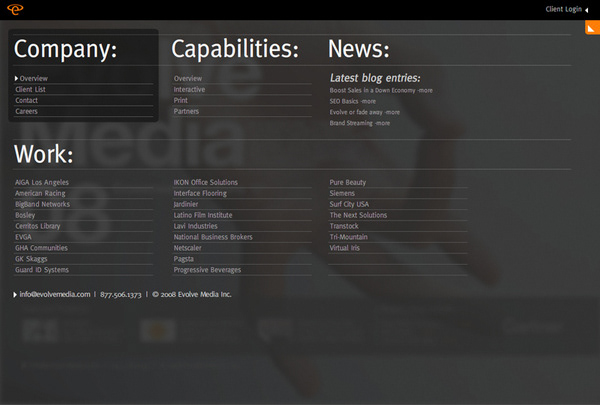View the Siemens work
This screenshot has width=600, height=405.
pos(342,193)
